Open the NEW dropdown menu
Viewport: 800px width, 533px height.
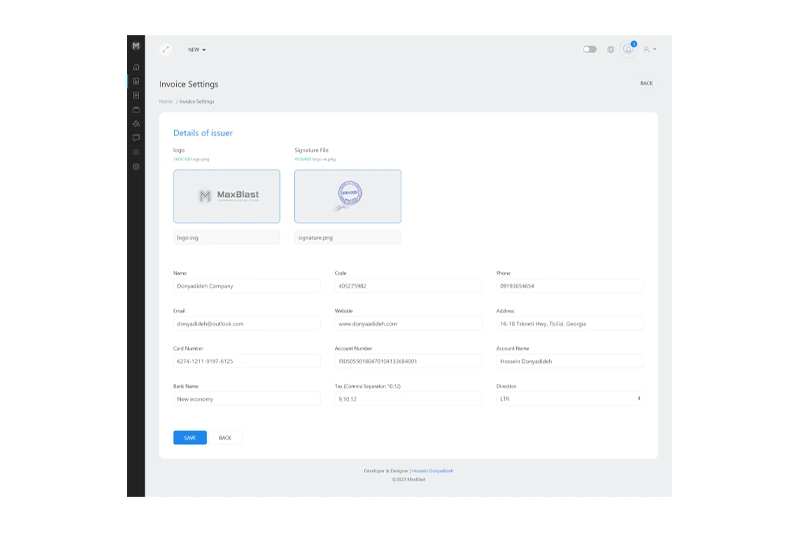pyautogui.click(x=196, y=49)
